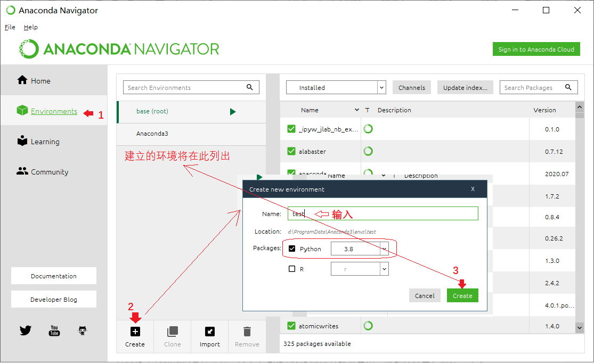This screenshot has height=364, width=594.
Task: Toggle the Python package checkbox
Action: [x=292, y=249]
